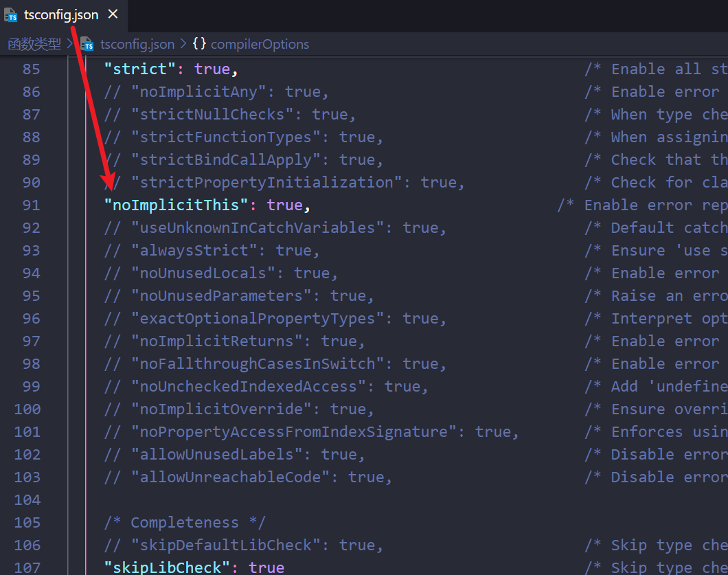Click the "strict" key on line 85
This screenshot has height=575, width=728.
coord(139,69)
